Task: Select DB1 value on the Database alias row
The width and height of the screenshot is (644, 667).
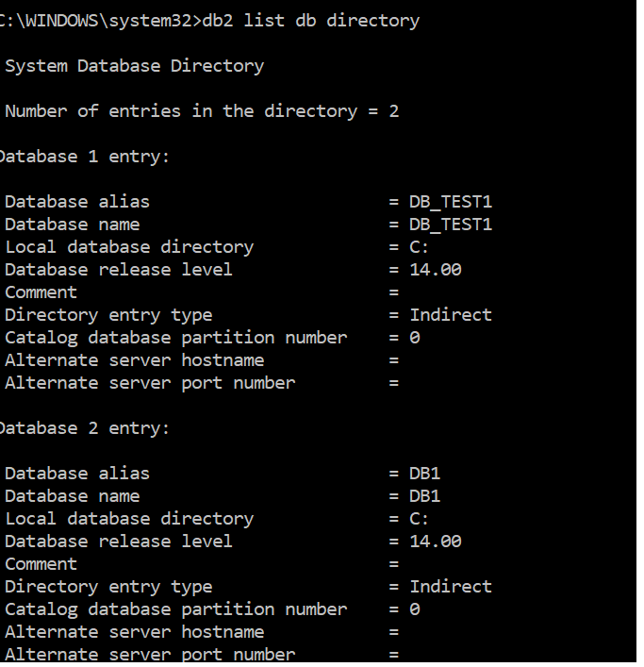Action: [x=424, y=474]
